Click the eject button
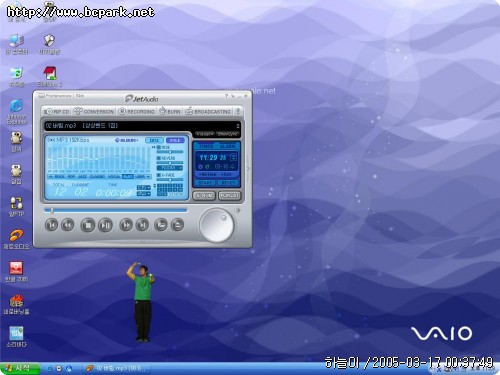This screenshot has width=500, height=375. (x=177, y=225)
